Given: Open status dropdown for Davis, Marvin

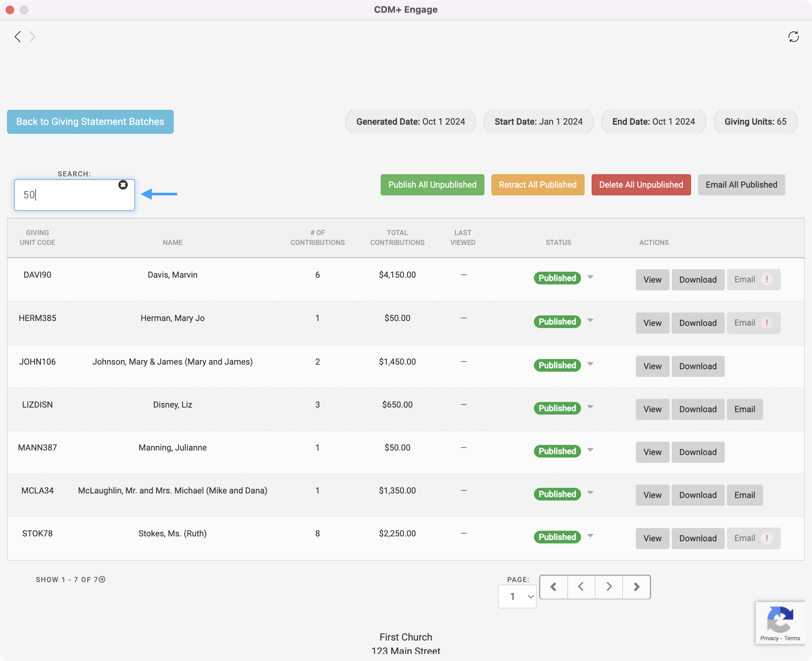Looking at the screenshot, I should [x=590, y=277].
